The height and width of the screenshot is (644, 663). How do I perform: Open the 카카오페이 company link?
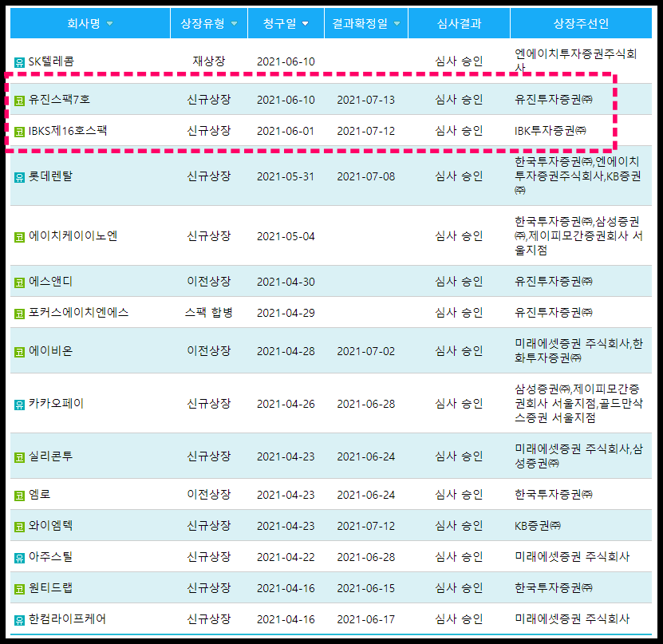(x=56, y=404)
